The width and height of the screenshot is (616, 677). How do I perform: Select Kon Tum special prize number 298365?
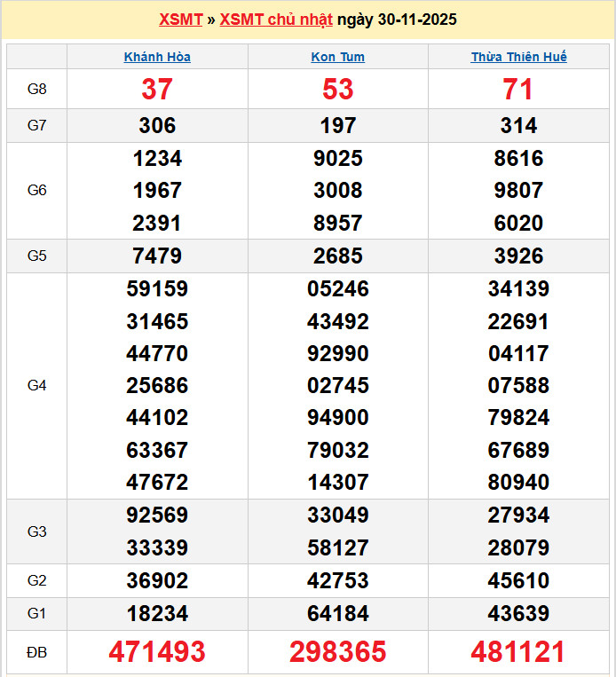337,652
